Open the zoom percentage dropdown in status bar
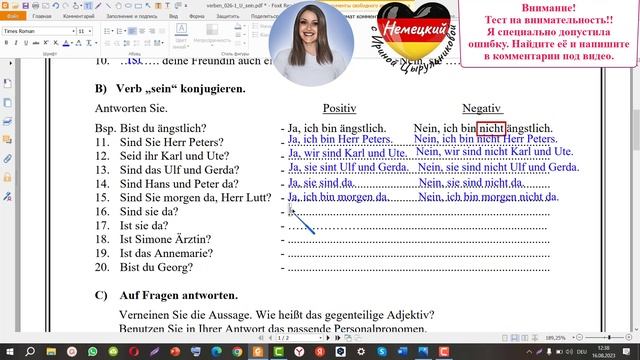The height and width of the screenshot is (360, 640). click(573, 338)
